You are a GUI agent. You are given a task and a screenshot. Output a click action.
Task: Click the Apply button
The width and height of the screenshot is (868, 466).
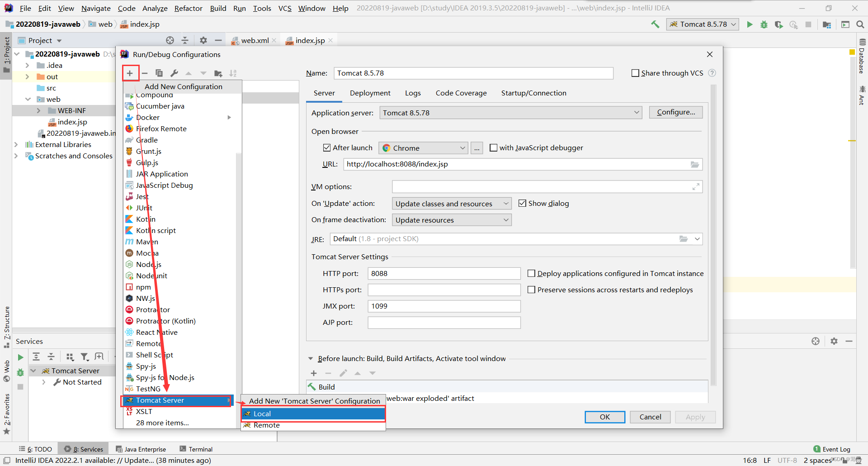tap(695, 417)
